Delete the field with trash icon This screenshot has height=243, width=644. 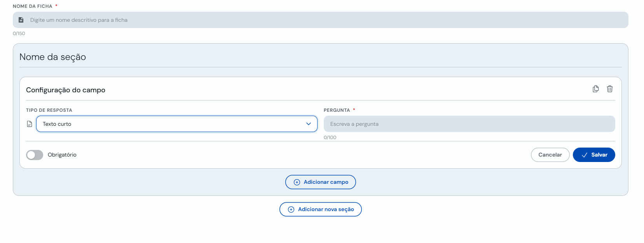610,89
